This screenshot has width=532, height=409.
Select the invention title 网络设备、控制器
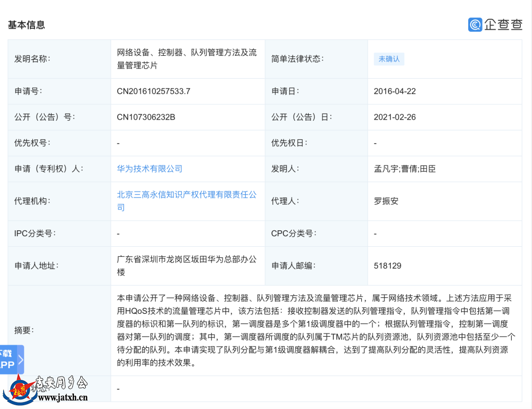pos(187,59)
